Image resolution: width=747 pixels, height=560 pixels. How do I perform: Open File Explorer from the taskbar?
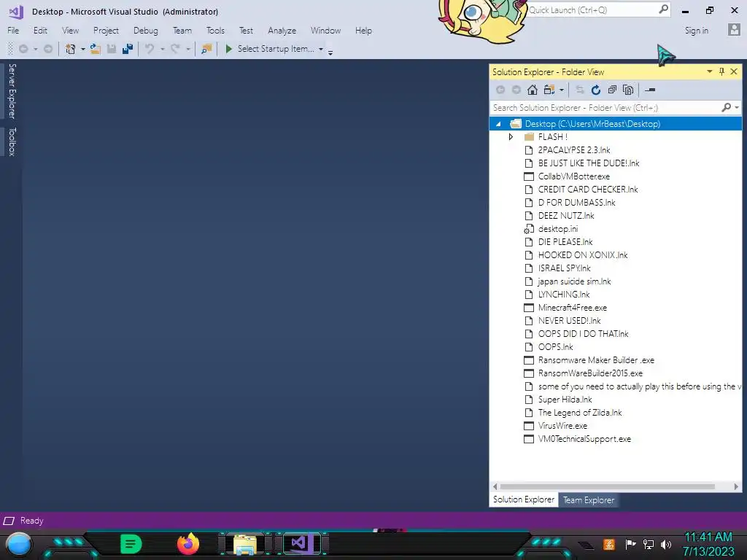[245, 544]
